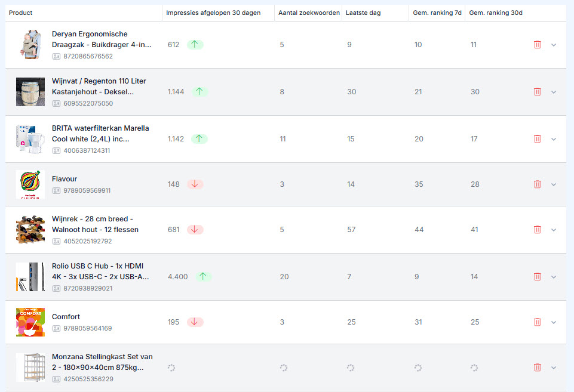This screenshot has height=392, width=574.
Task: Select impressions value 4.400
Action: pyautogui.click(x=177, y=277)
